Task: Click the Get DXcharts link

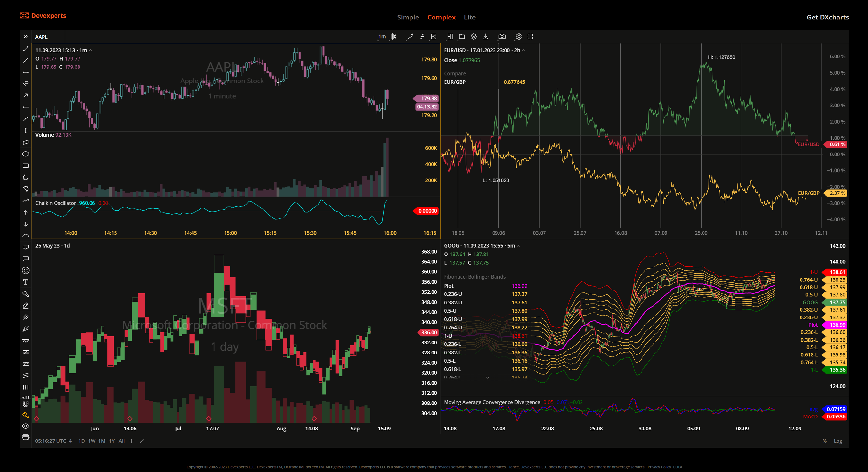Action: [828, 17]
